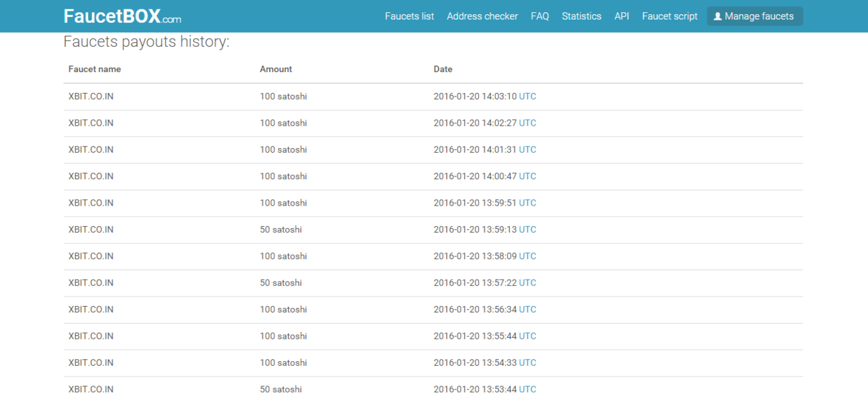Navigate to the API page

tap(621, 16)
